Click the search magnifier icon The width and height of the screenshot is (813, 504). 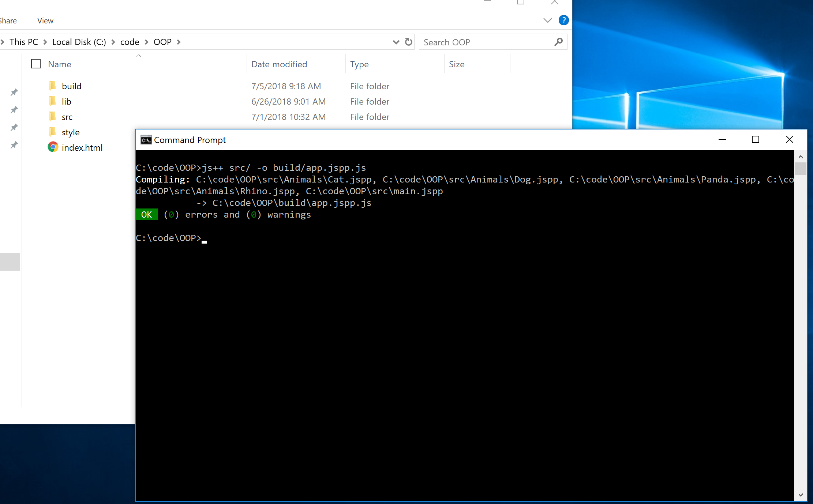[x=558, y=42]
